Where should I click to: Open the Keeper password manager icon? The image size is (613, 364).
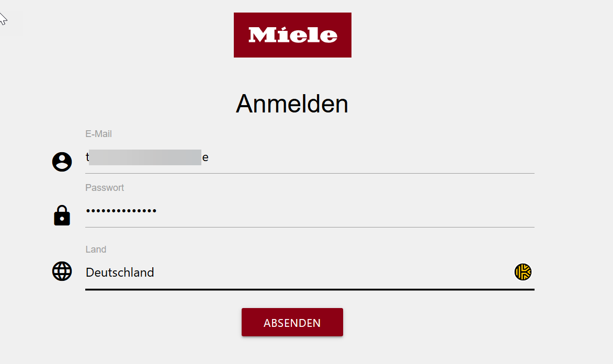[x=523, y=272]
